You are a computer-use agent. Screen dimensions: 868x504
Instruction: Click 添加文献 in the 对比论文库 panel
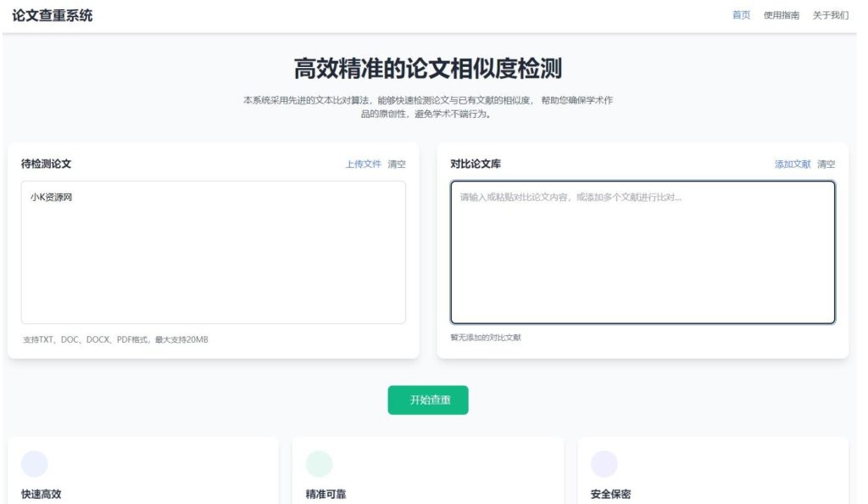(793, 165)
